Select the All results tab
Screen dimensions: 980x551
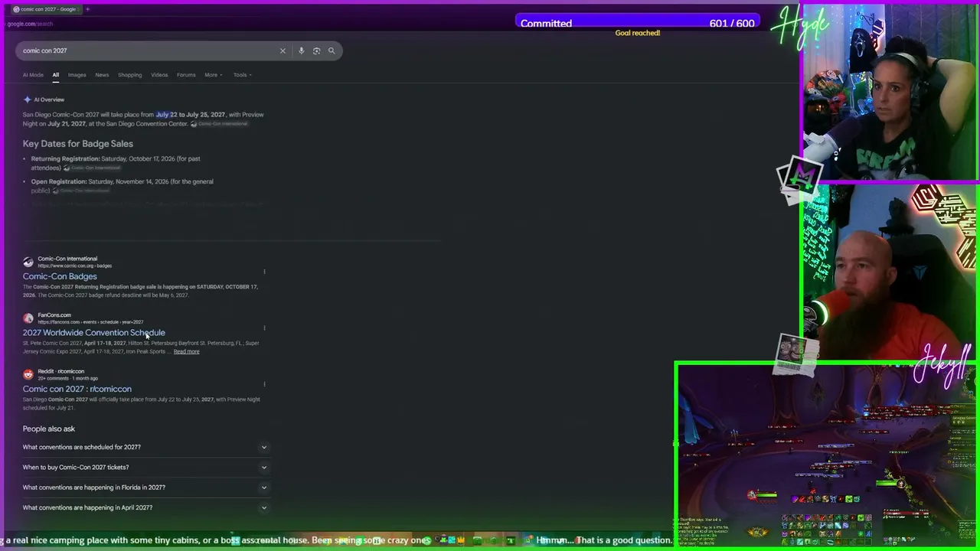click(55, 75)
